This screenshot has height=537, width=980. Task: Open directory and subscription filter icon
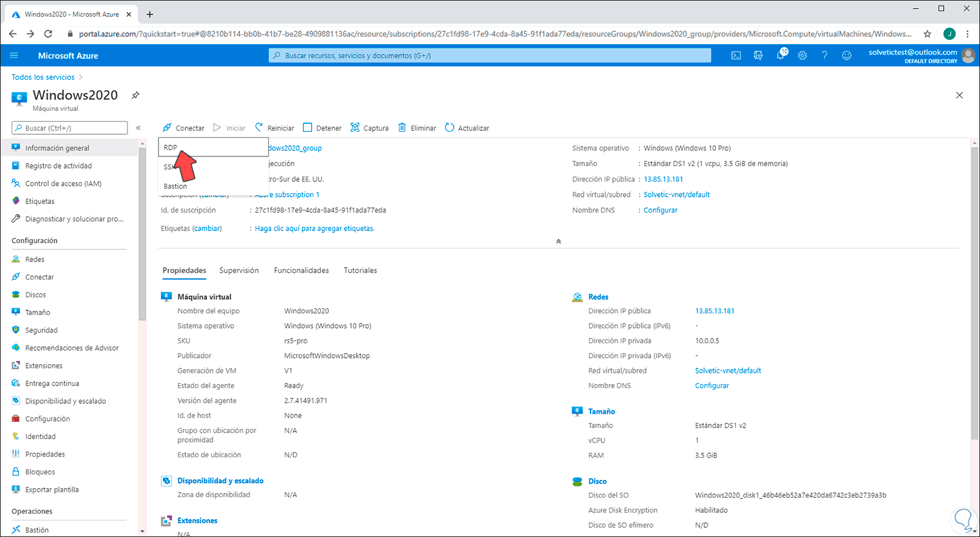758,55
